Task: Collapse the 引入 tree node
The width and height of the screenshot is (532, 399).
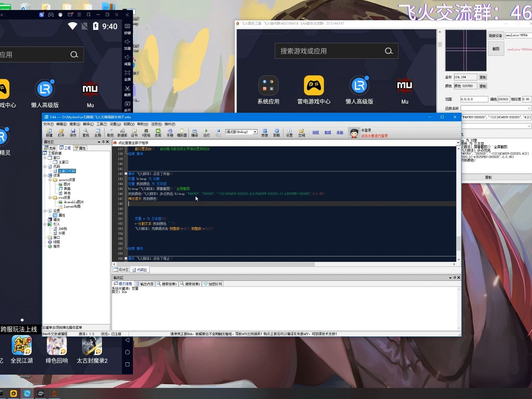Action: (x=45, y=224)
